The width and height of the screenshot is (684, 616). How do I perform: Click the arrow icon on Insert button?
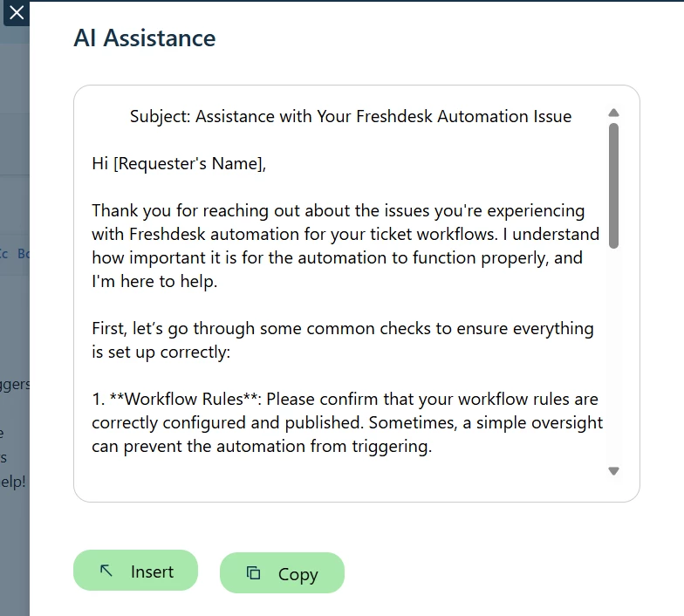click(106, 571)
